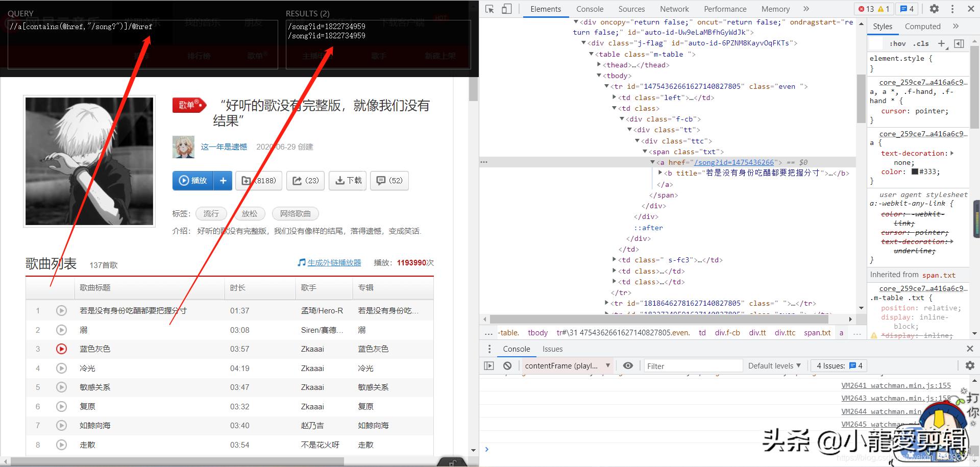Open the Default levels dropdown
980x467 pixels.
(x=774, y=365)
